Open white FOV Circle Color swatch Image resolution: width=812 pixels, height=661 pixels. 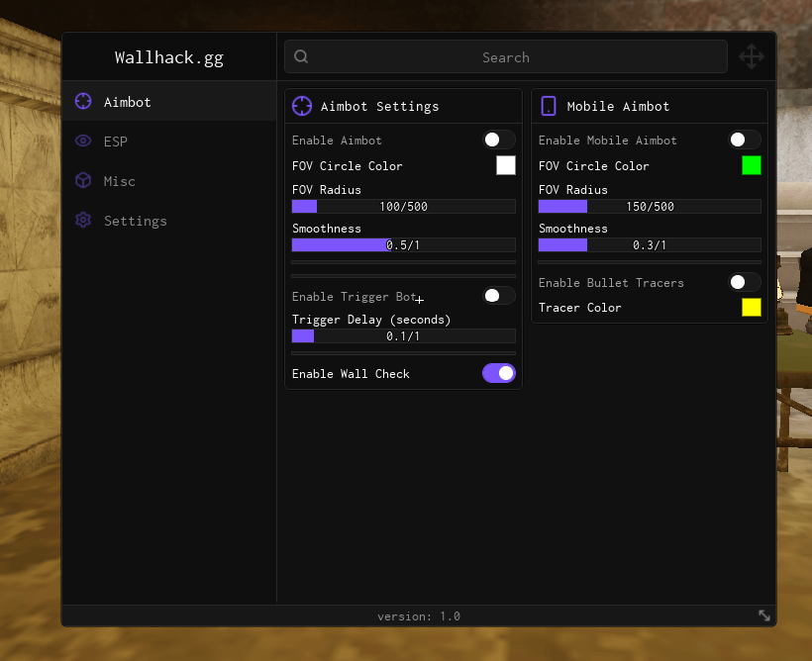tap(506, 165)
